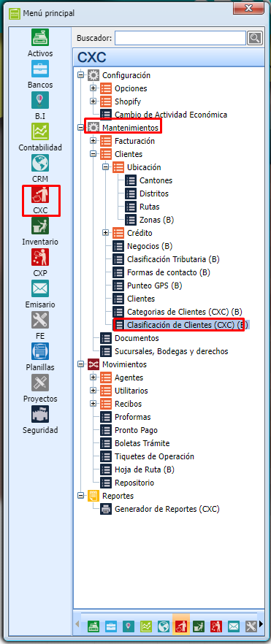The height and width of the screenshot is (644, 271).
Task: Expand the Agentes node
Action: pos(93,377)
